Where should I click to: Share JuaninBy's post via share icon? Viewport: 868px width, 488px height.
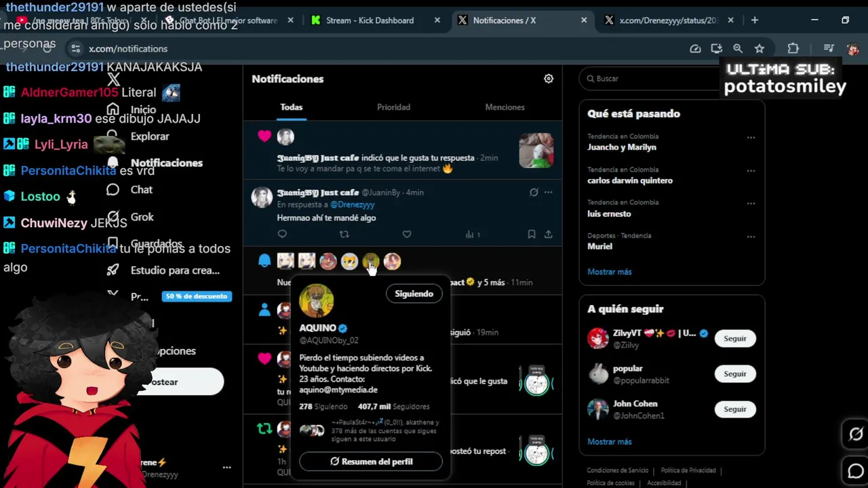(x=548, y=234)
